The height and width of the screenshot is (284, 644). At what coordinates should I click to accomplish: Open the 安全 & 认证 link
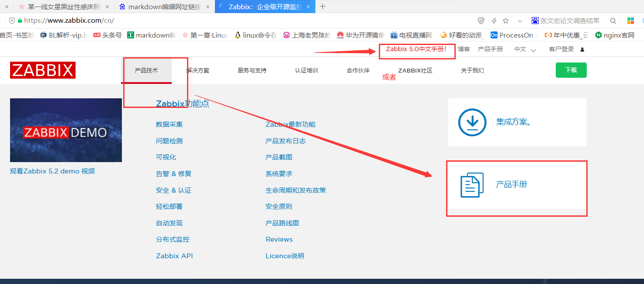[x=174, y=190]
